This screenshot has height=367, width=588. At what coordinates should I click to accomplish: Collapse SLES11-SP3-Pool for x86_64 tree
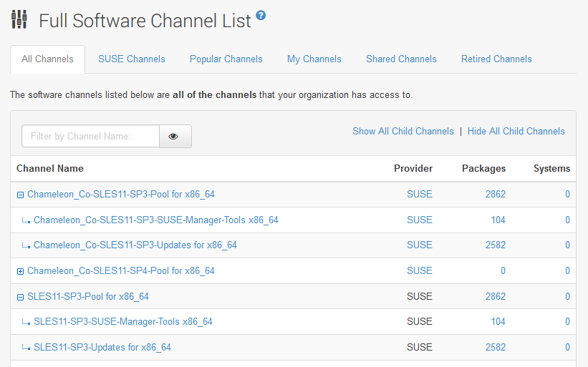click(x=20, y=297)
